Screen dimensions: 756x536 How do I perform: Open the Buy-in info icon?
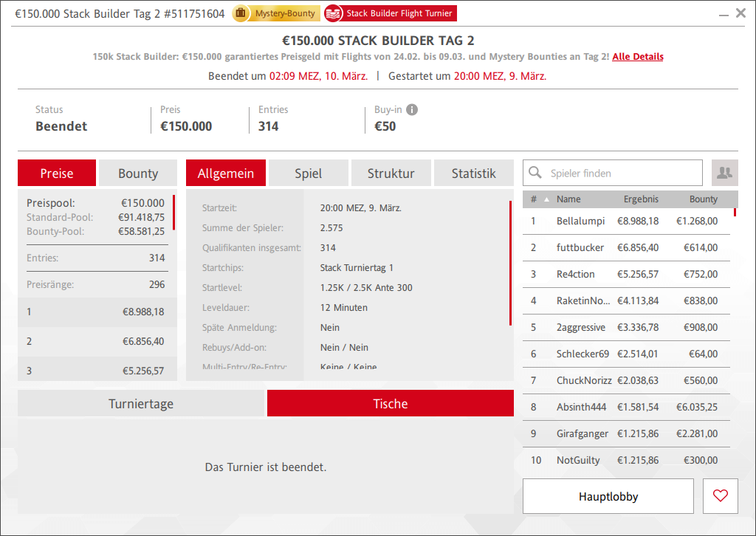[x=412, y=110]
